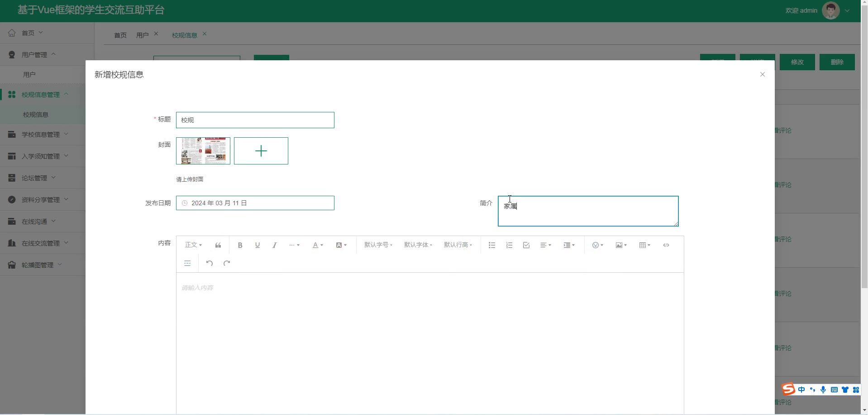Open the 默认行高 line height dropdown
This screenshot has height=415, width=868.
(458, 245)
